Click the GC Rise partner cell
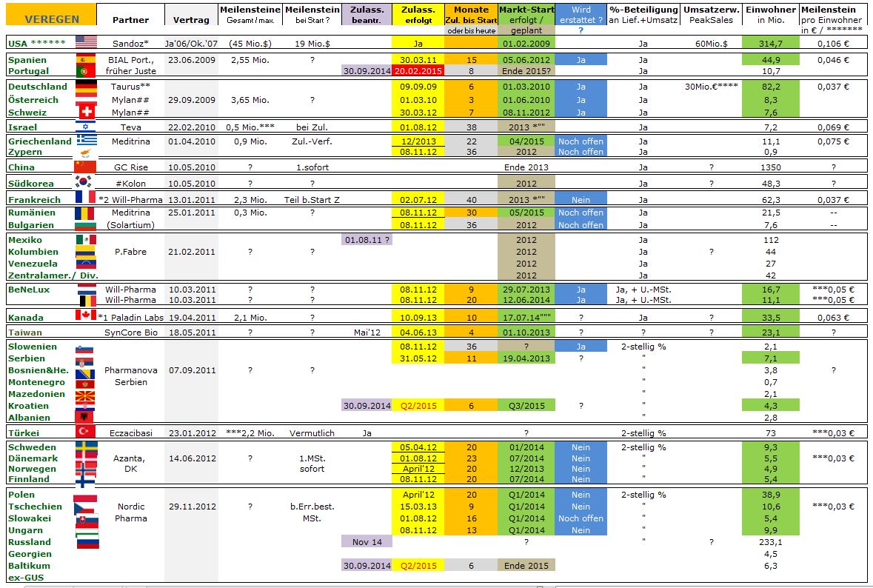Viewport: 873px width, 588px height. [130, 167]
